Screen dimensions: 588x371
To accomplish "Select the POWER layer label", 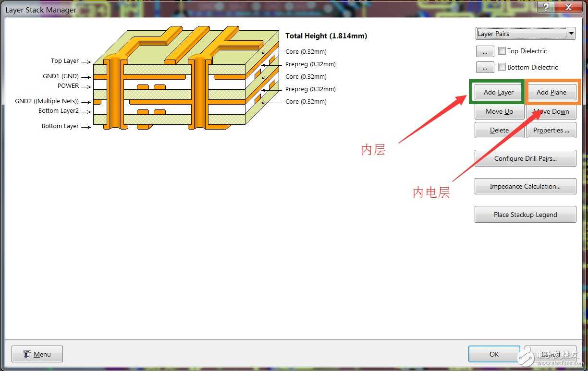I will 68,86.
